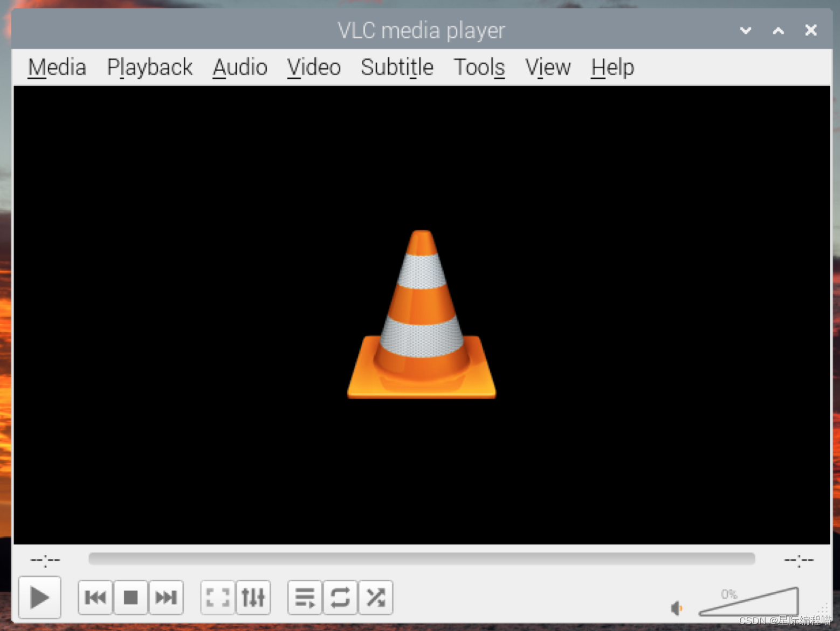Open the Tools menu
840x631 pixels.
pyautogui.click(x=479, y=67)
